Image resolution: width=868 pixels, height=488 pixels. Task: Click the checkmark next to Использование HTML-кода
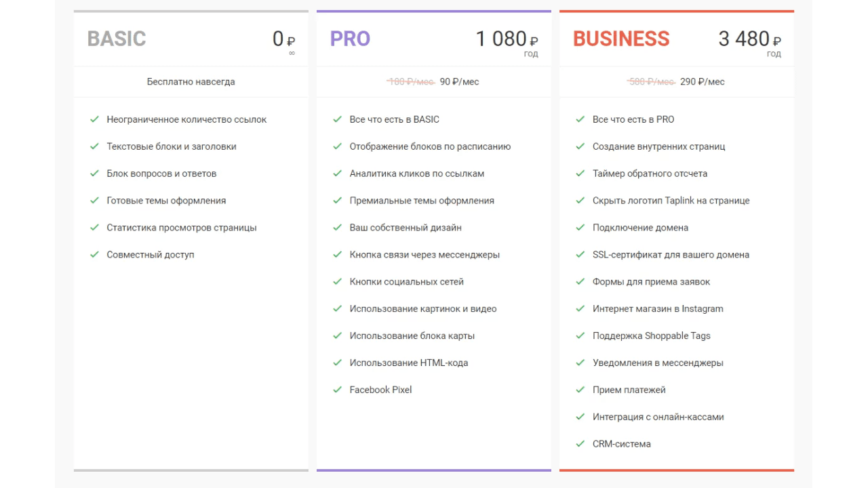337,363
